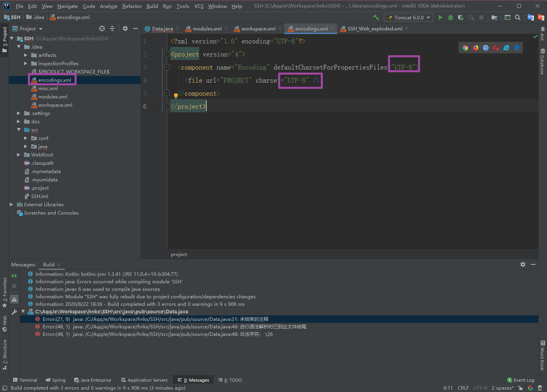547x392 pixels.
Task: Open the Application Servers tool window
Action: [x=144, y=380]
